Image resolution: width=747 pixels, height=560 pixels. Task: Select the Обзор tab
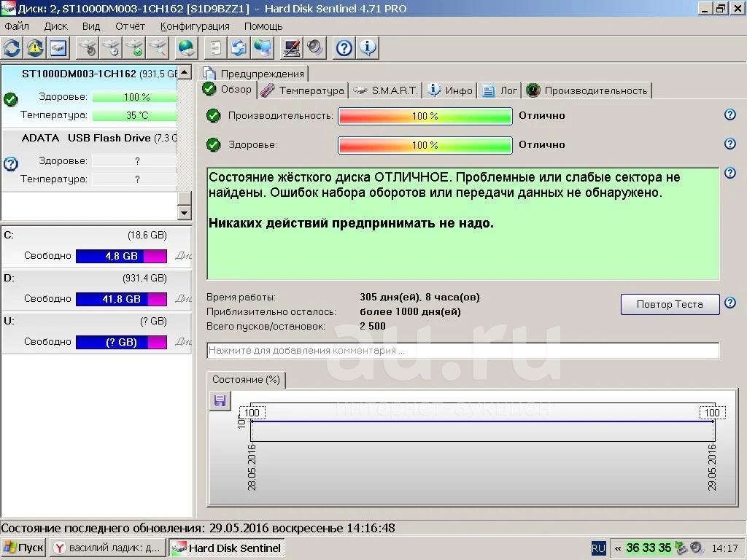click(x=228, y=90)
